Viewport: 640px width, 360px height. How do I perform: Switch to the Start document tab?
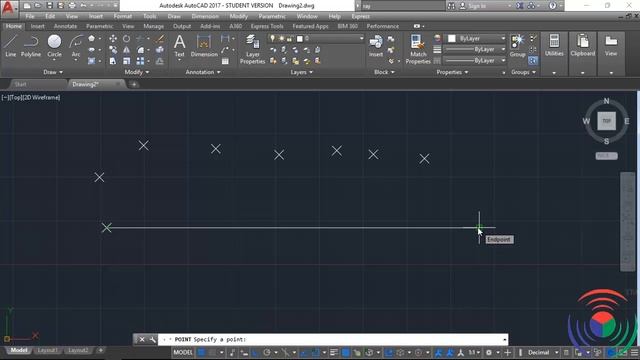click(20, 84)
